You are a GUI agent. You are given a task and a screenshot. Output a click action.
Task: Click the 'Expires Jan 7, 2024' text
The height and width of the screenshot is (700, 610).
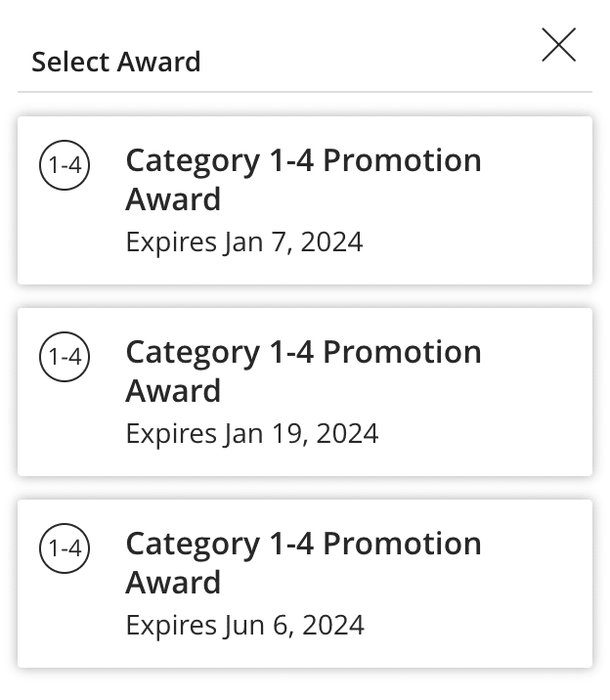[x=244, y=241]
